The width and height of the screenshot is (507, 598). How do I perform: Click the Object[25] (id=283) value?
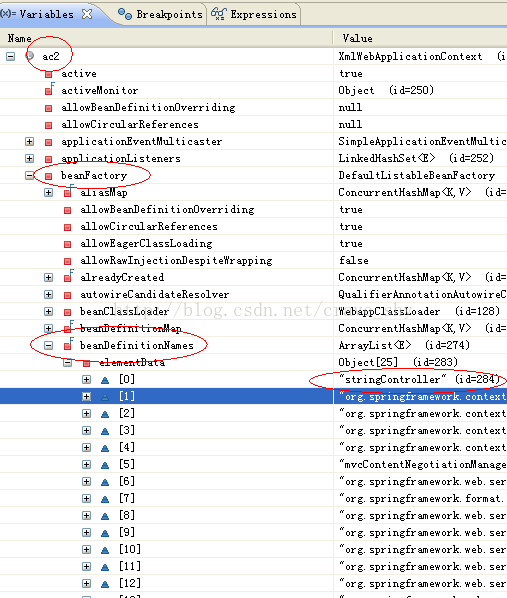pyautogui.click(x=398, y=363)
